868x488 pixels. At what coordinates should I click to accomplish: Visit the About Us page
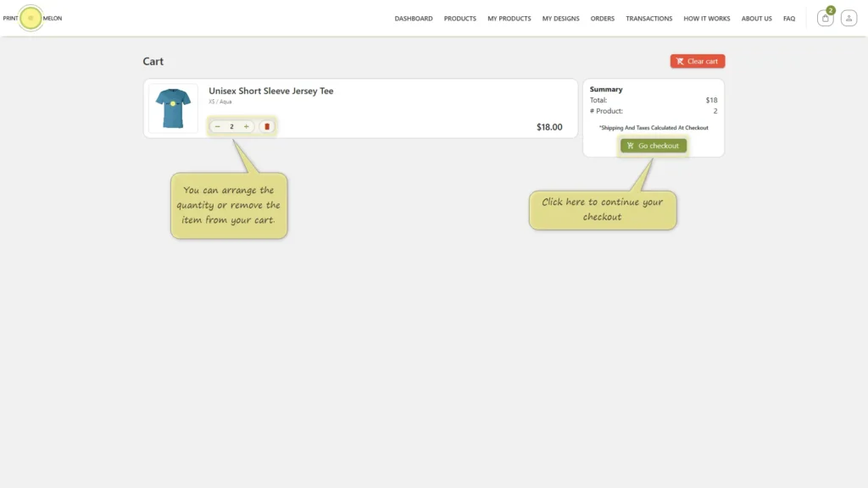756,19
